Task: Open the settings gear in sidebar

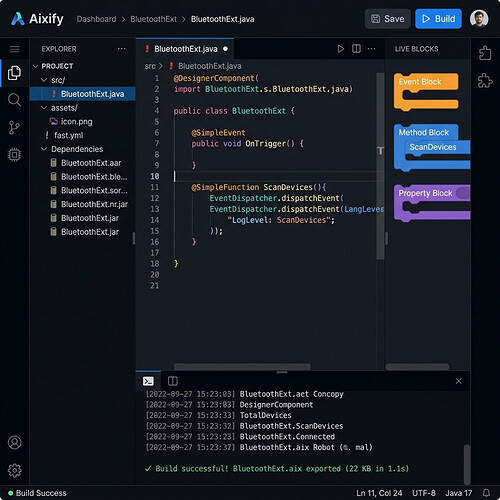Action: (15, 470)
